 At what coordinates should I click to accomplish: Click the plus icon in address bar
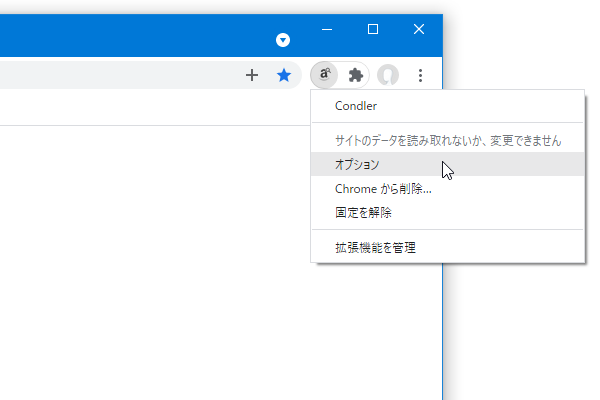click(x=252, y=75)
